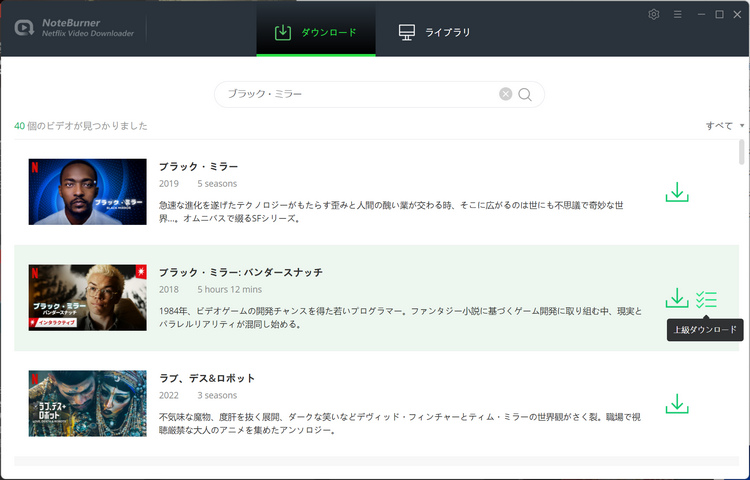Select title ラブ、デス&ロボット
This screenshot has width=750, height=480.
(x=207, y=378)
